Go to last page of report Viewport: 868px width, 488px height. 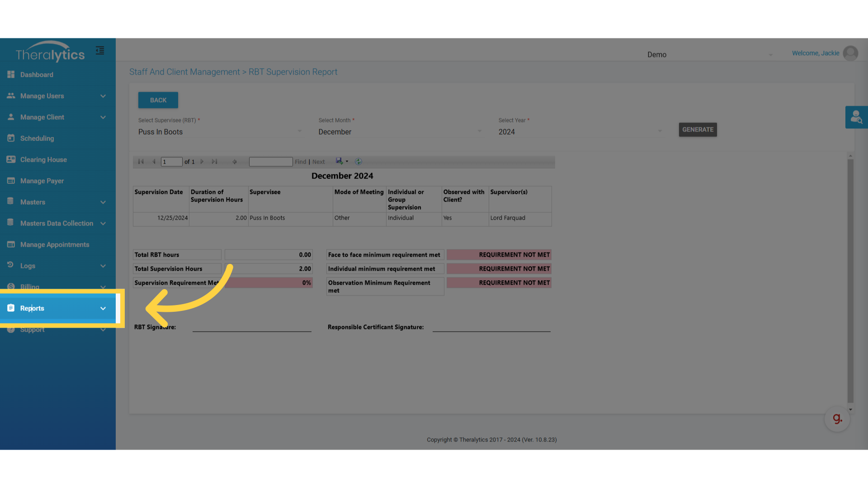tap(215, 162)
